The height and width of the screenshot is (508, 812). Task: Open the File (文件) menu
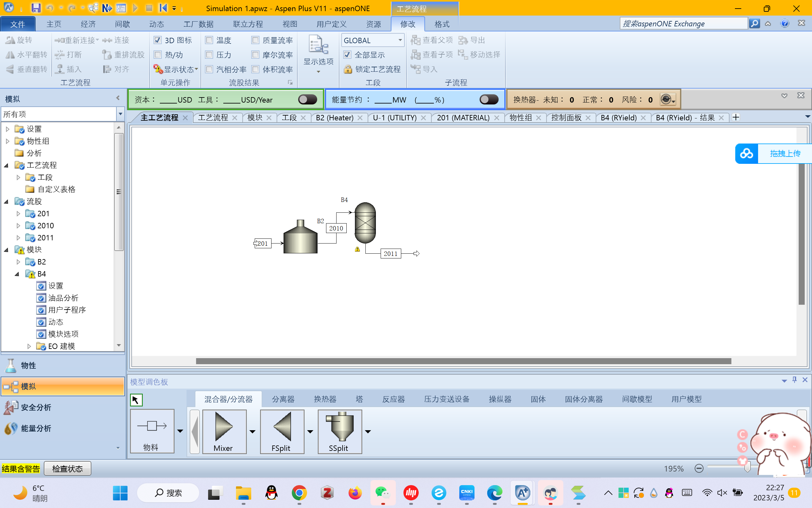coord(18,24)
